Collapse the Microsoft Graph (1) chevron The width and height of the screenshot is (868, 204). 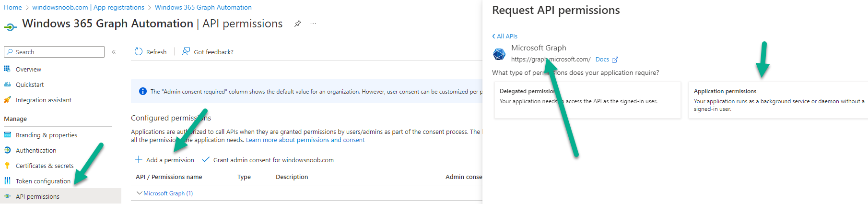pos(140,193)
